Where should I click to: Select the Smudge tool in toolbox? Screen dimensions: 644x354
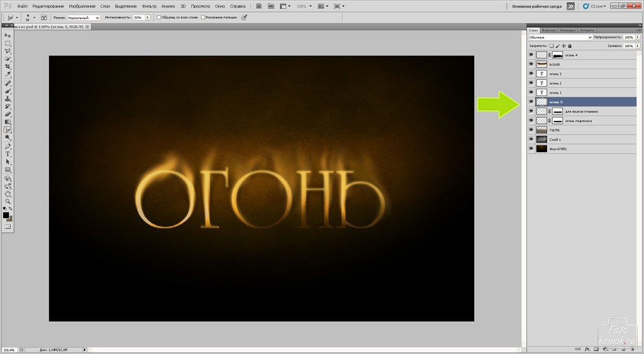pyautogui.click(x=8, y=130)
